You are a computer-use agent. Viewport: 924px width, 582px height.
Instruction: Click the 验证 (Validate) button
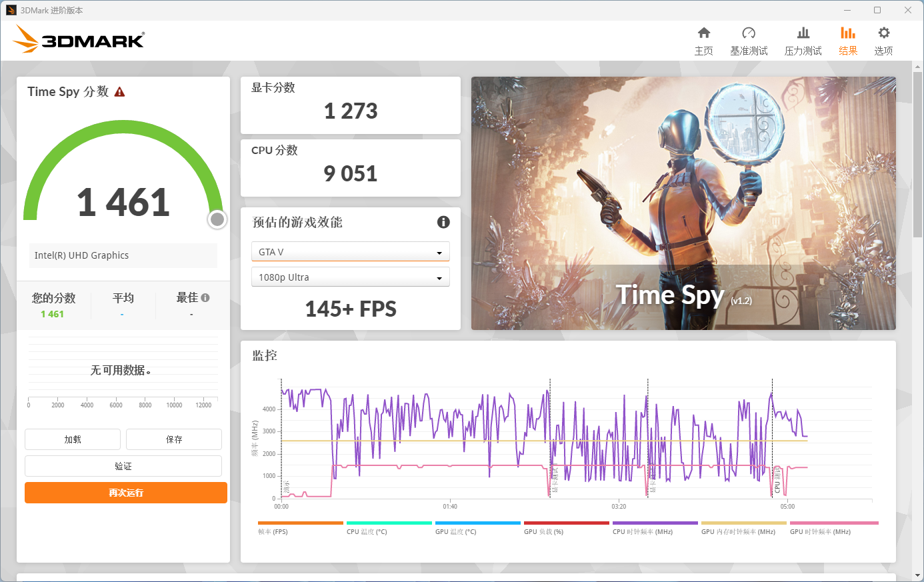point(123,466)
